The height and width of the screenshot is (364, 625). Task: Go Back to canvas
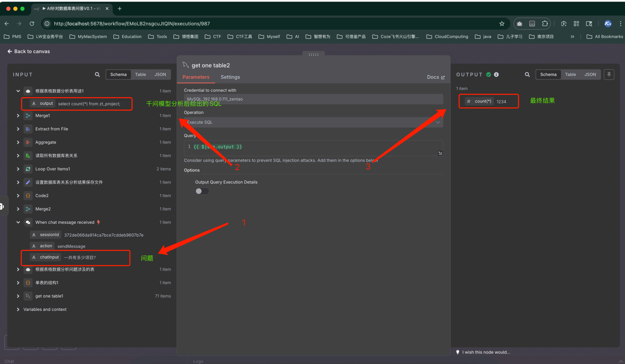pyautogui.click(x=29, y=51)
